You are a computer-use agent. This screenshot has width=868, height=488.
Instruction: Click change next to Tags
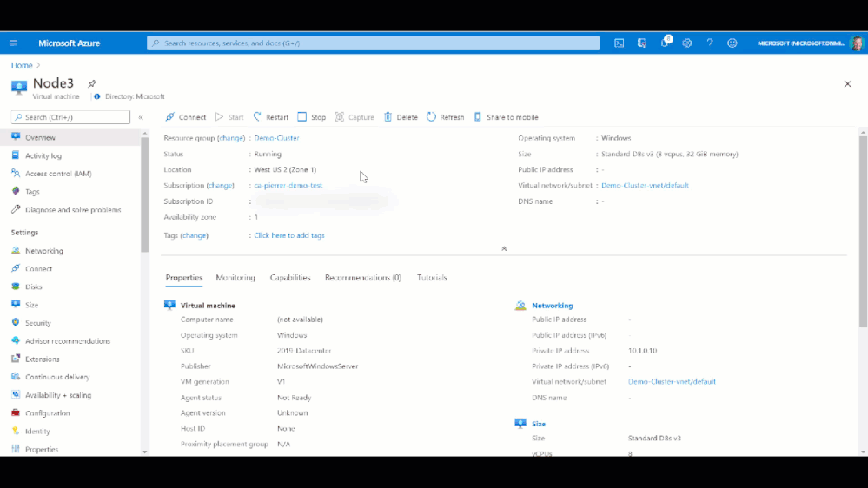click(195, 235)
